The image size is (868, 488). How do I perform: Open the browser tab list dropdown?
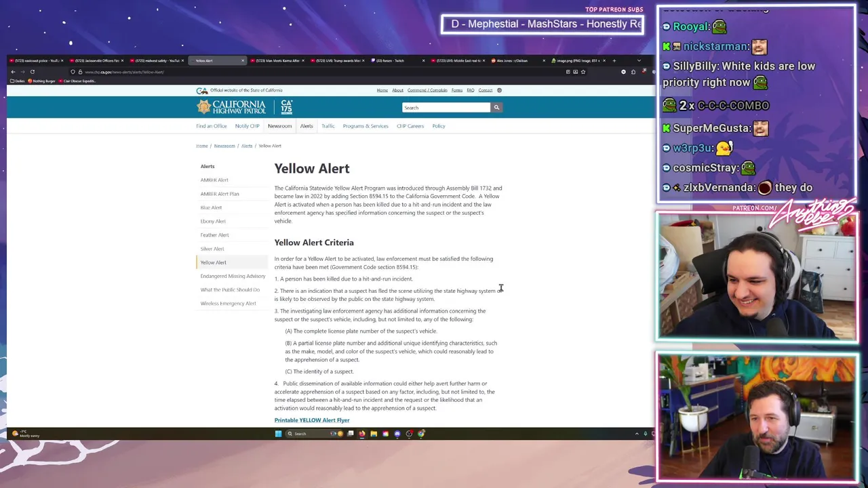639,61
